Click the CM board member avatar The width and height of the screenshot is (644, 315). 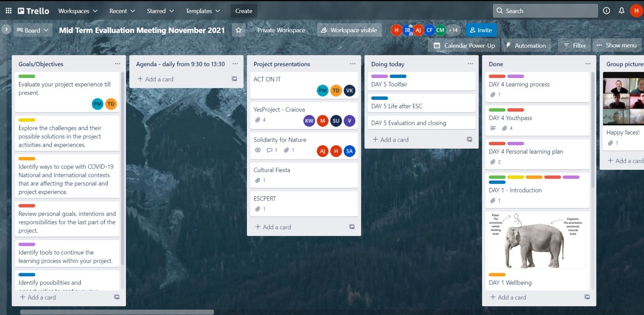[440, 30]
